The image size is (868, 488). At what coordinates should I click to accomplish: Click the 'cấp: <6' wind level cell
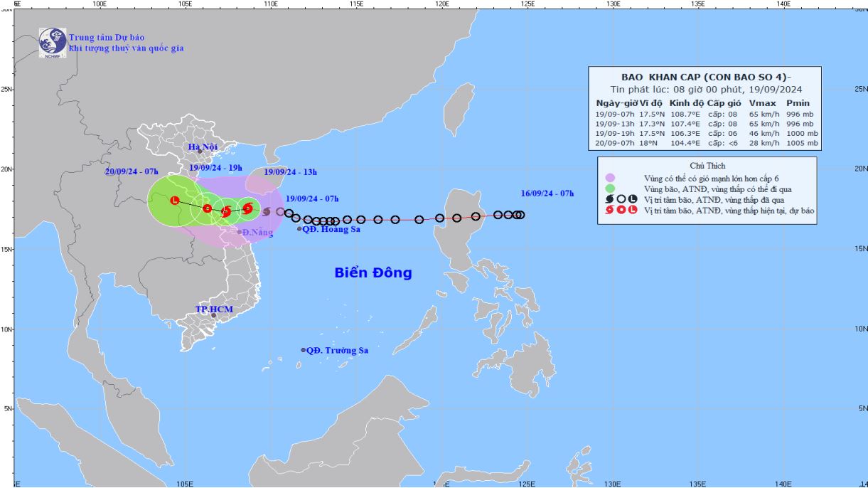722,144
